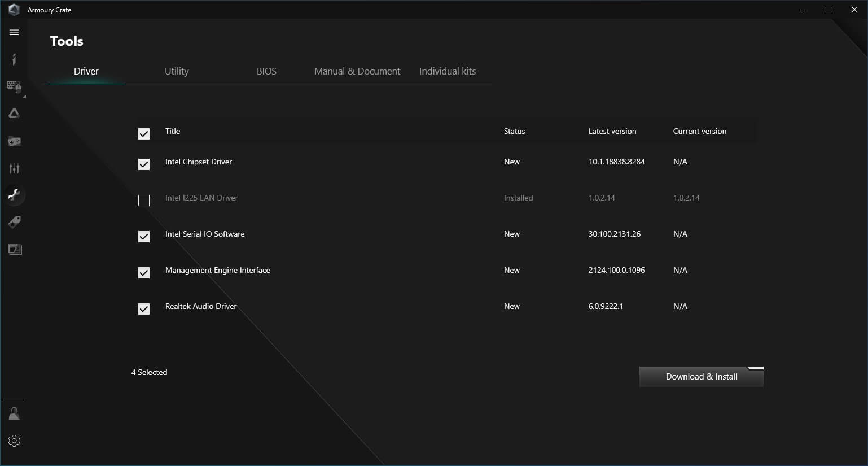Image resolution: width=868 pixels, height=466 pixels.
Task: Open the Dashboard info icon in sidebar
Action: 14,59
